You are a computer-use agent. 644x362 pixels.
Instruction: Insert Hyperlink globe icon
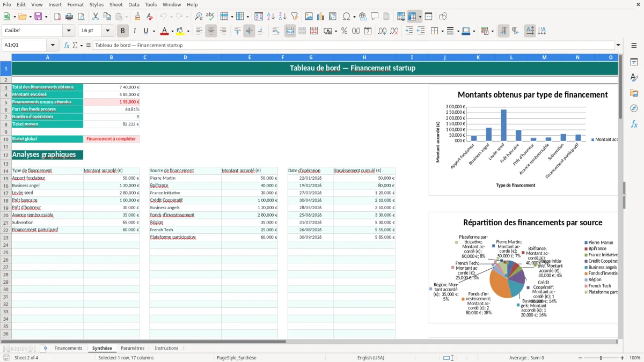[363, 17]
